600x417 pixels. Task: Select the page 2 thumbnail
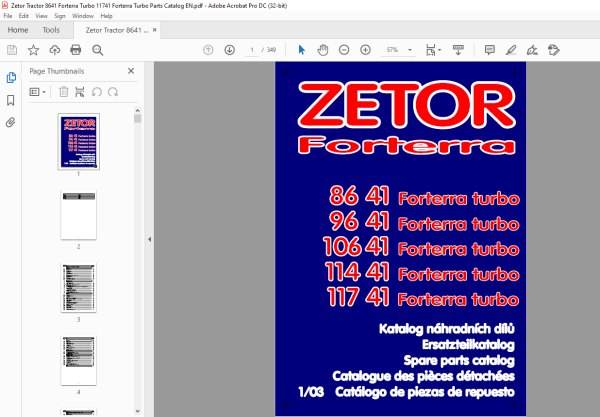[x=78, y=215]
